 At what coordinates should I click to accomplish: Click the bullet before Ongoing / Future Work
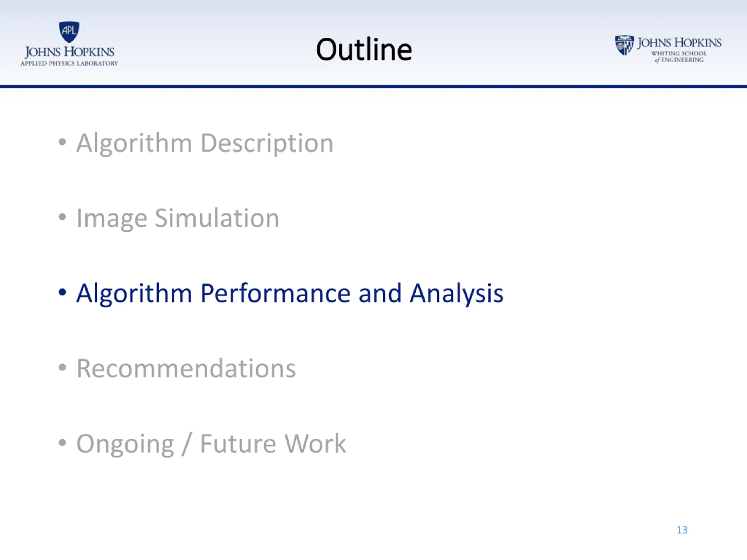62,442
